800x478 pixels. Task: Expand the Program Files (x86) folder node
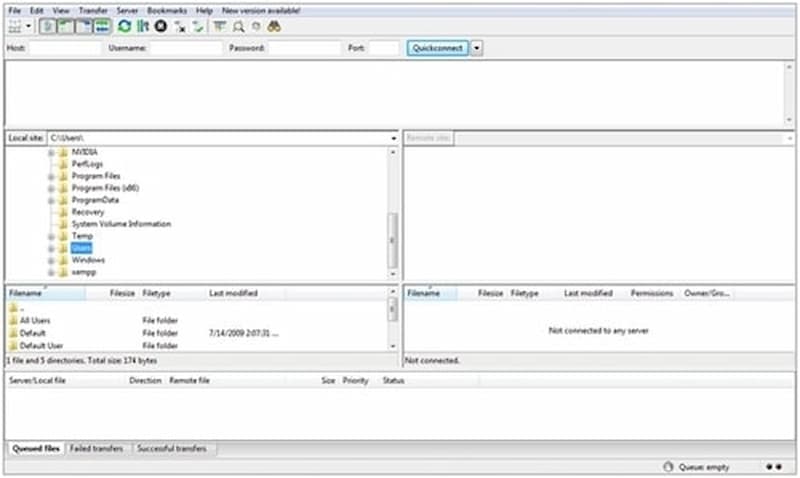[51, 188]
